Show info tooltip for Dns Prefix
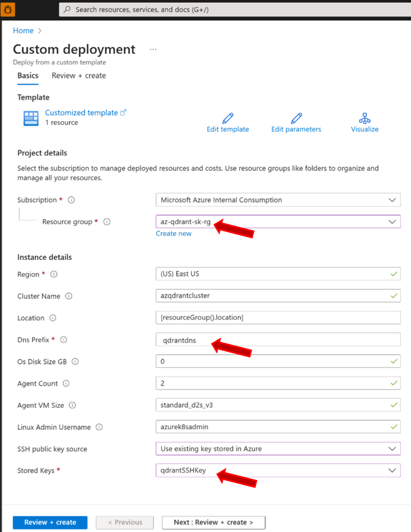This screenshot has height=532, width=411. 64,340
